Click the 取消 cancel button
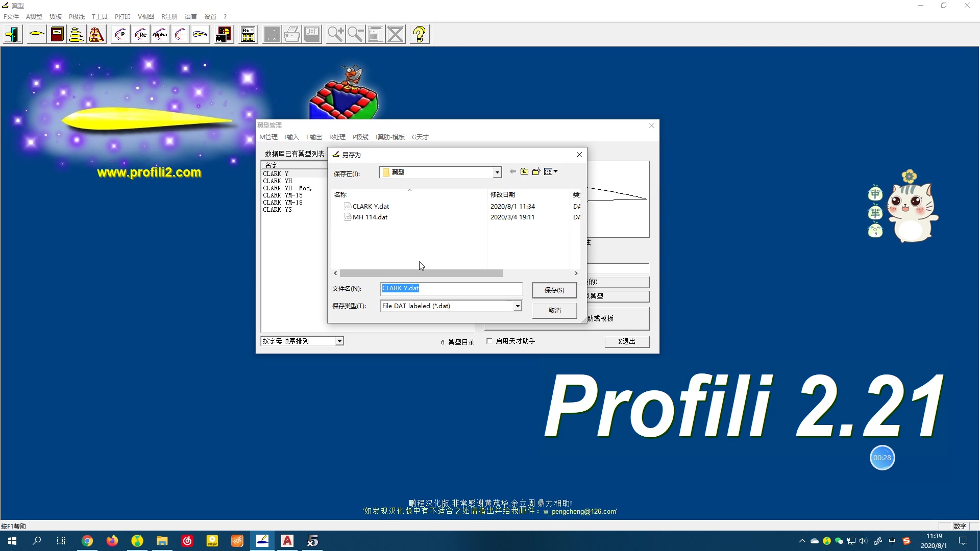The height and width of the screenshot is (551, 980). [554, 310]
